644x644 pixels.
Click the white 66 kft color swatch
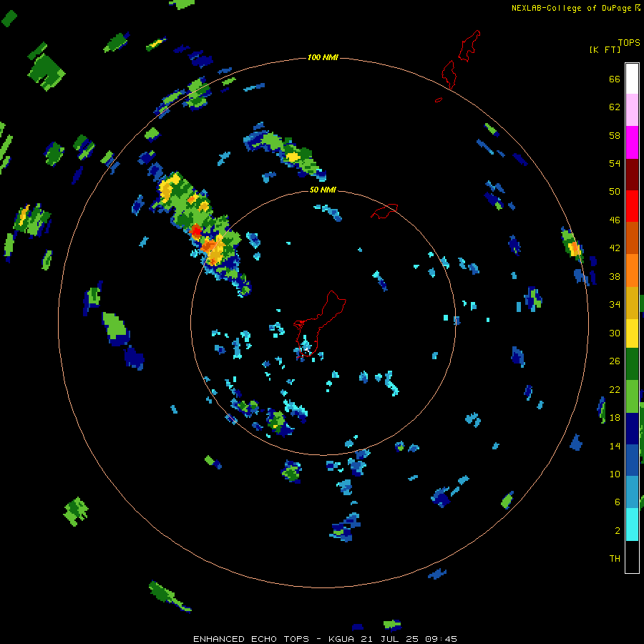click(x=632, y=79)
